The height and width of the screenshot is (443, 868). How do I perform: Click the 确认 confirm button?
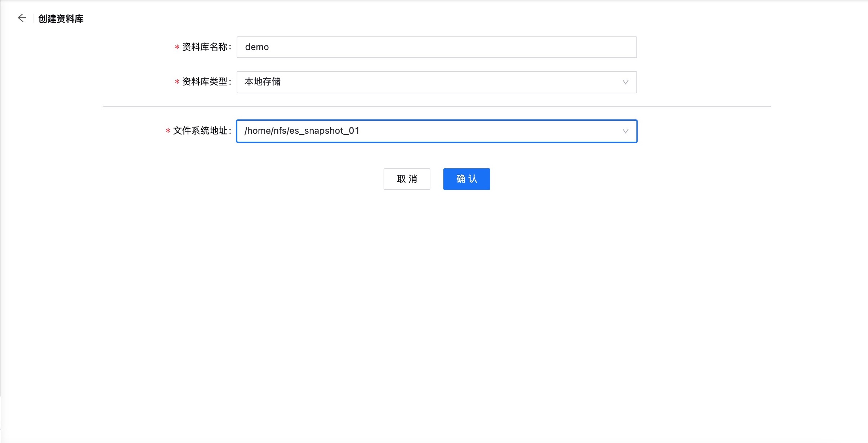click(x=466, y=179)
